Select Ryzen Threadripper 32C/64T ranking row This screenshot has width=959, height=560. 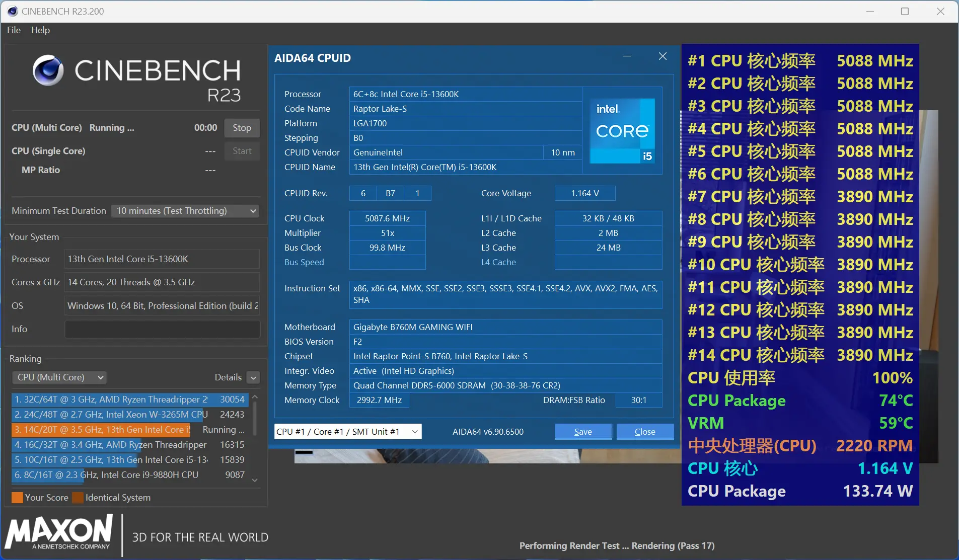130,399
